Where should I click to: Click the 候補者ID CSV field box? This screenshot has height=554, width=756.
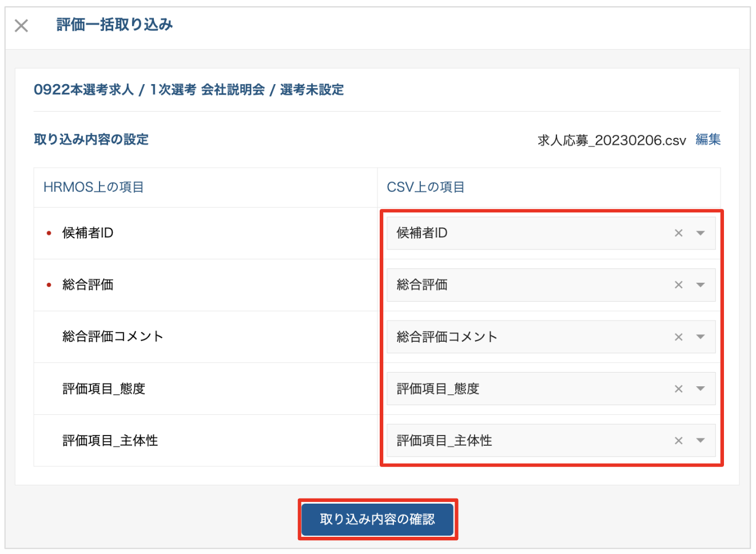pyautogui.click(x=526, y=233)
